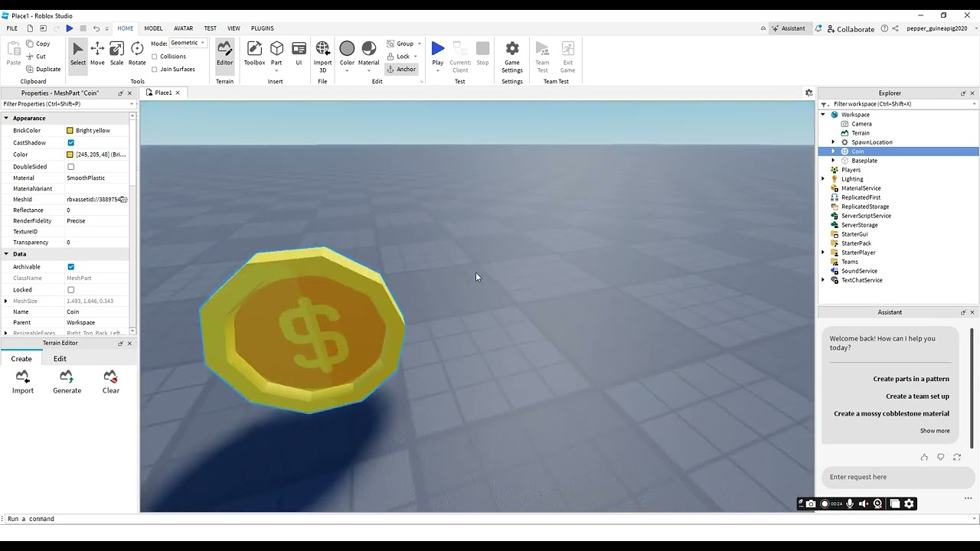Expand the SpawnLocation node
The image size is (980, 551).
click(833, 142)
